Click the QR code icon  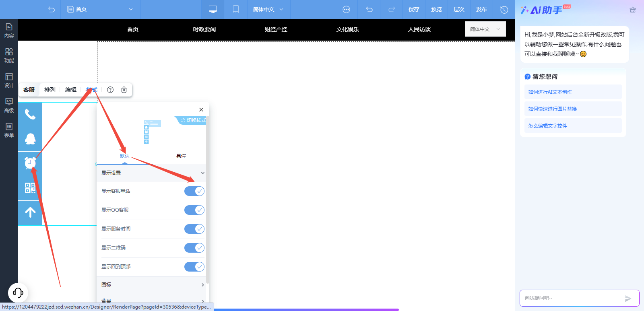point(30,188)
